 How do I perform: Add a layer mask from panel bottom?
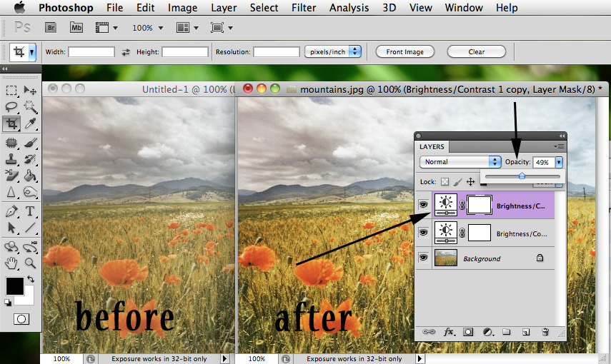(x=468, y=332)
